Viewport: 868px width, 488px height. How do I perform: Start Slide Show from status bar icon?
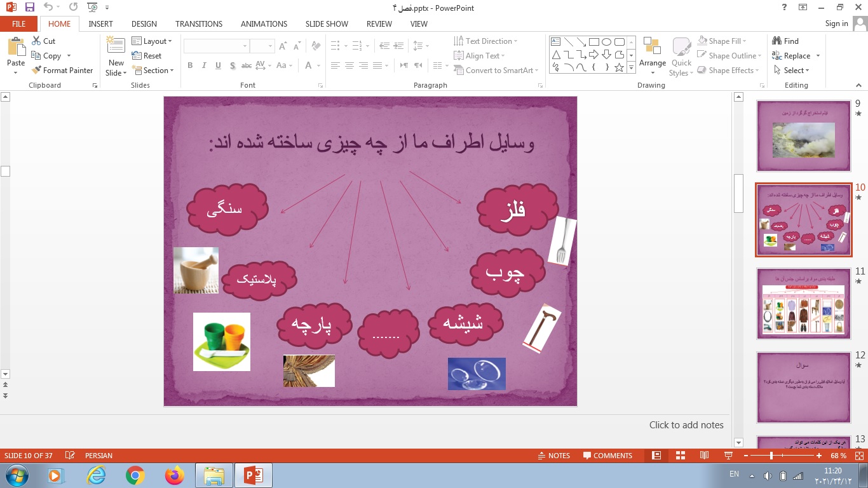point(728,456)
